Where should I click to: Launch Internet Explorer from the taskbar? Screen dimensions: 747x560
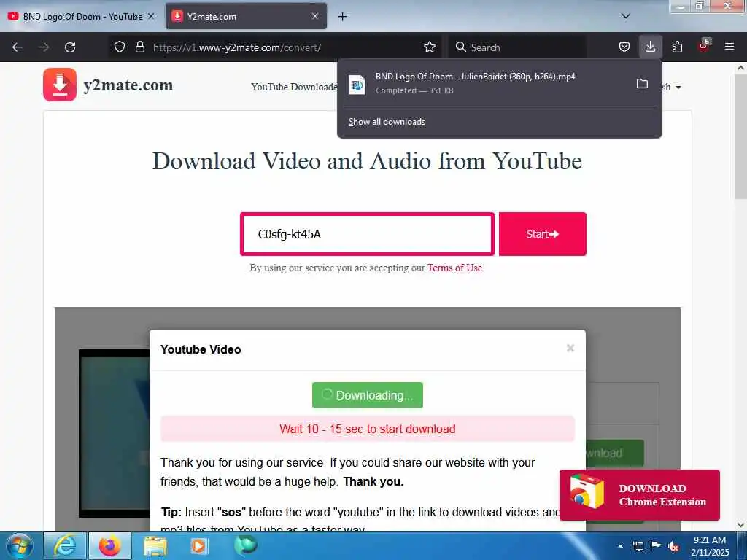pyautogui.click(x=65, y=545)
